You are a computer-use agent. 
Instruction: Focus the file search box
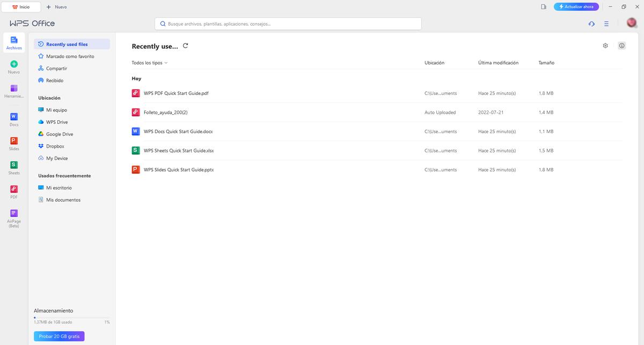pos(288,24)
